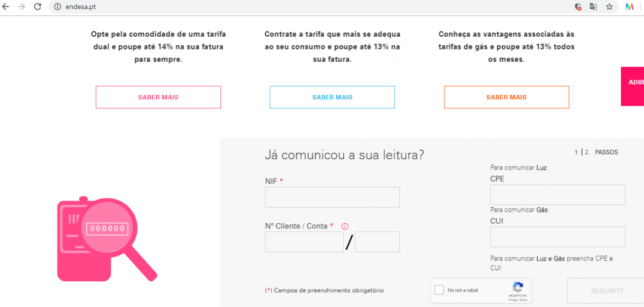This screenshot has width=644, height=307.
Task: Click the browser forward arrow
Action: point(22,6)
